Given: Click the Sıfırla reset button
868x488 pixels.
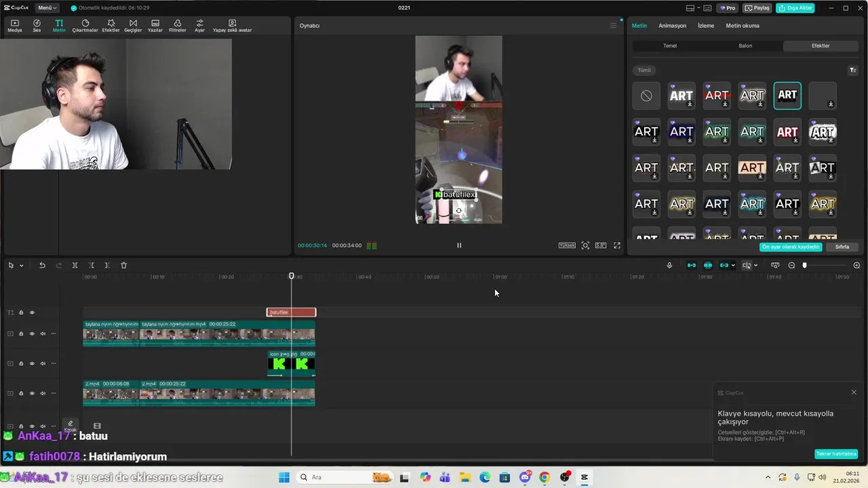Looking at the screenshot, I should point(842,247).
